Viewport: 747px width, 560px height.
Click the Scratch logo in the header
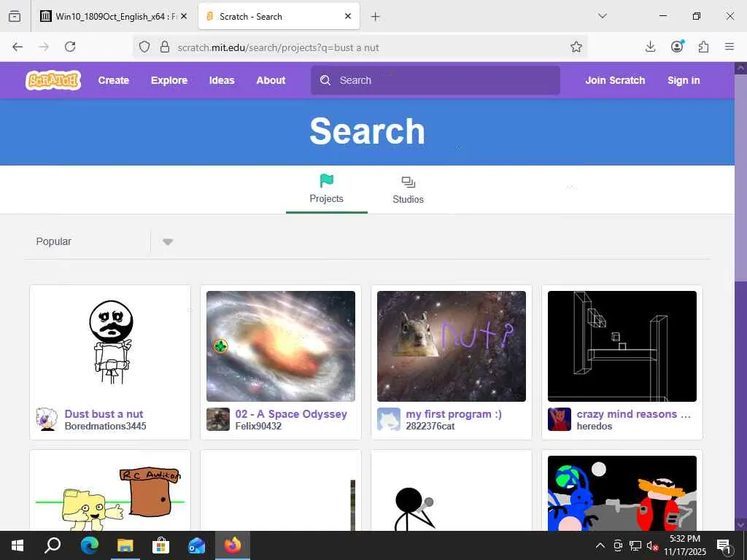53,80
